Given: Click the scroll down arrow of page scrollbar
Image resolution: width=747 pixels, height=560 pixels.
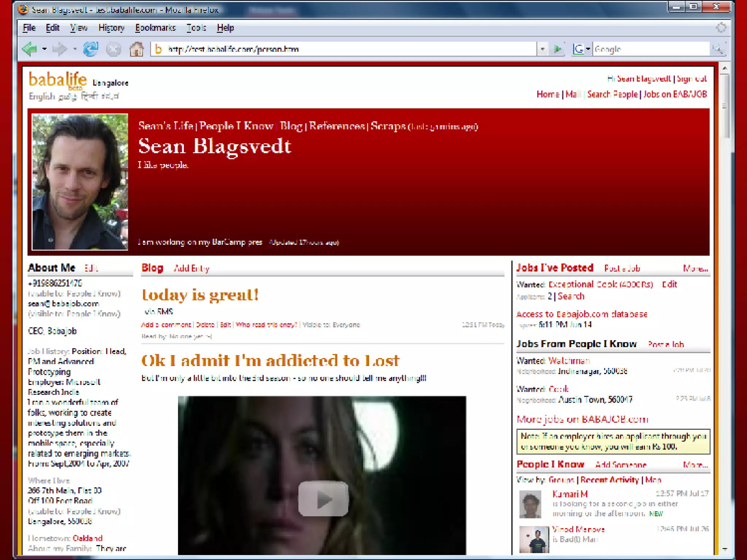Looking at the screenshot, I should pos(724,549).
